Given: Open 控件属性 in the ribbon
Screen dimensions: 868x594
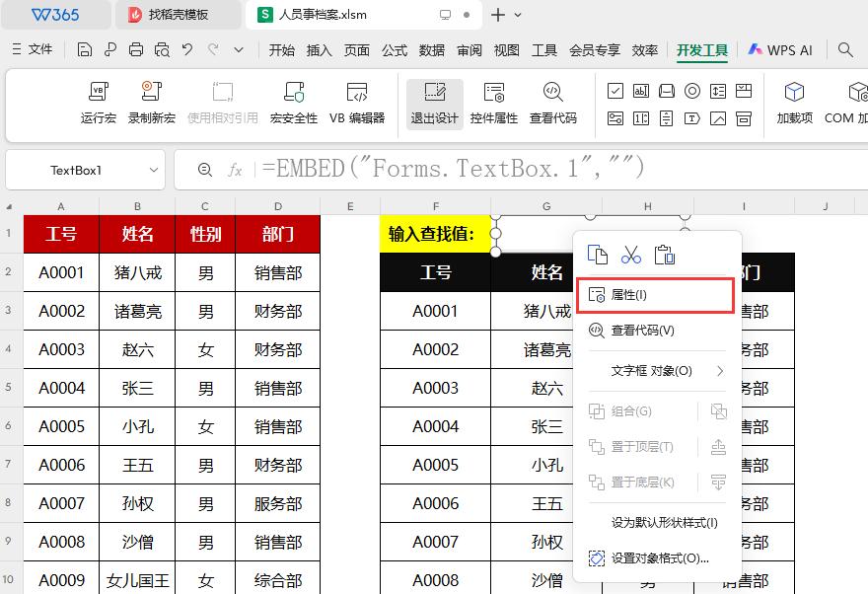Looking at the screenshot, I should (494, 103).
